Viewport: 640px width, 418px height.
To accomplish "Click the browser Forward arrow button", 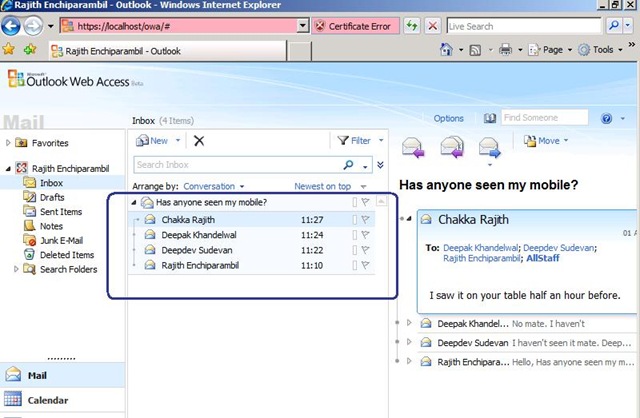I will point(33,27).
